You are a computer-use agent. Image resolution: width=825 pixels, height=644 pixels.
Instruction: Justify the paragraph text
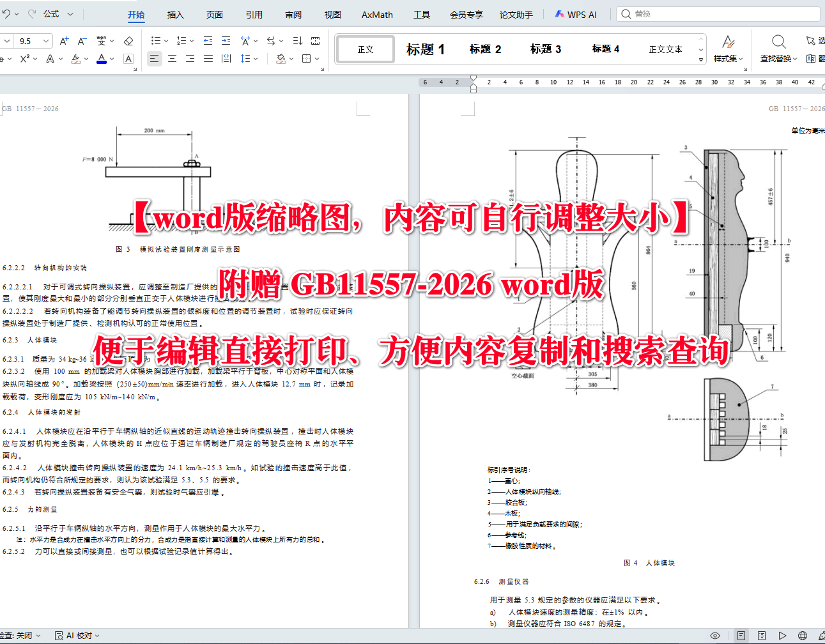pos(208,59)
